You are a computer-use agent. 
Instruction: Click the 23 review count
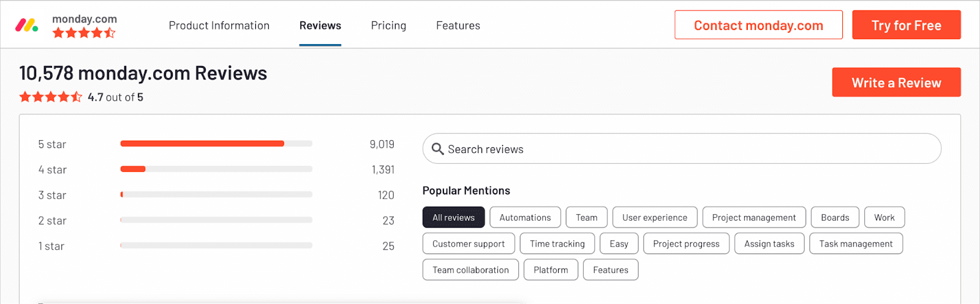tap(388, 221)
